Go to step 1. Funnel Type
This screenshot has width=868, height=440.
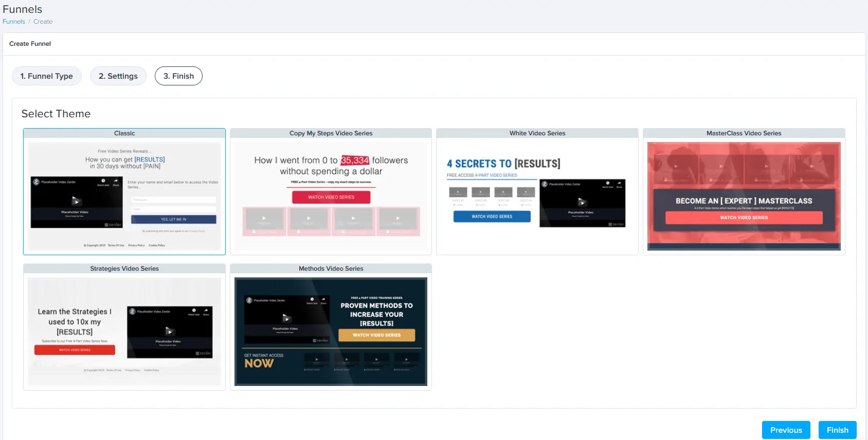click(x=47, y=76)
